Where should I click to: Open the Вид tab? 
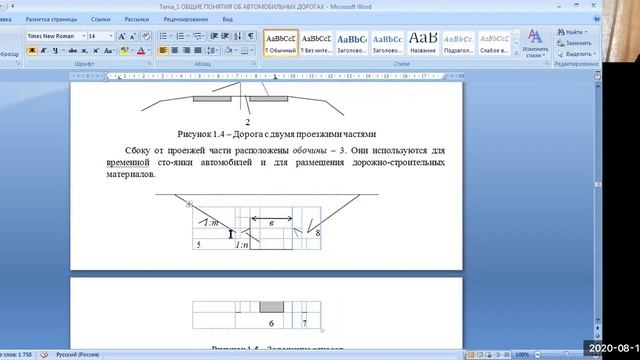pyautogui.click(x=227, y=19)
